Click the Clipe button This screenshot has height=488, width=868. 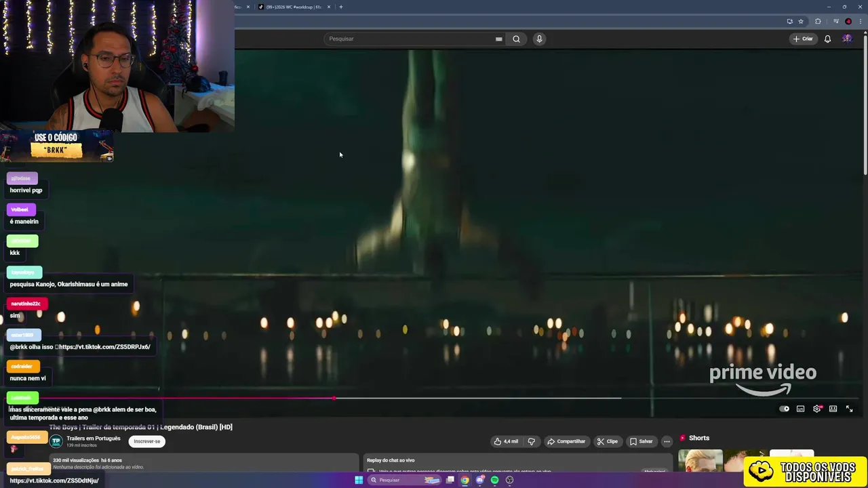click(607, 441)
